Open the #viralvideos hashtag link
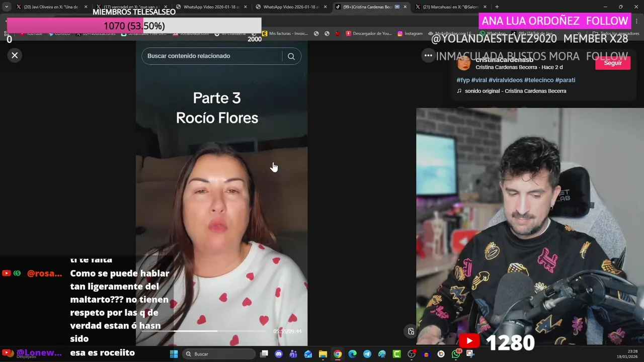This screenshot has width=644, height=362. 505,80
